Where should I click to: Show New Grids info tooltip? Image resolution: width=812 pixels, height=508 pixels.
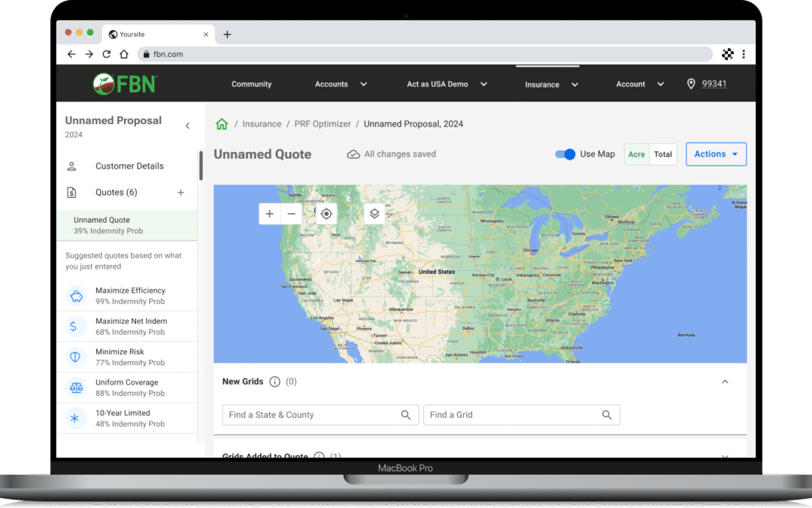click(x=275, y=382)
